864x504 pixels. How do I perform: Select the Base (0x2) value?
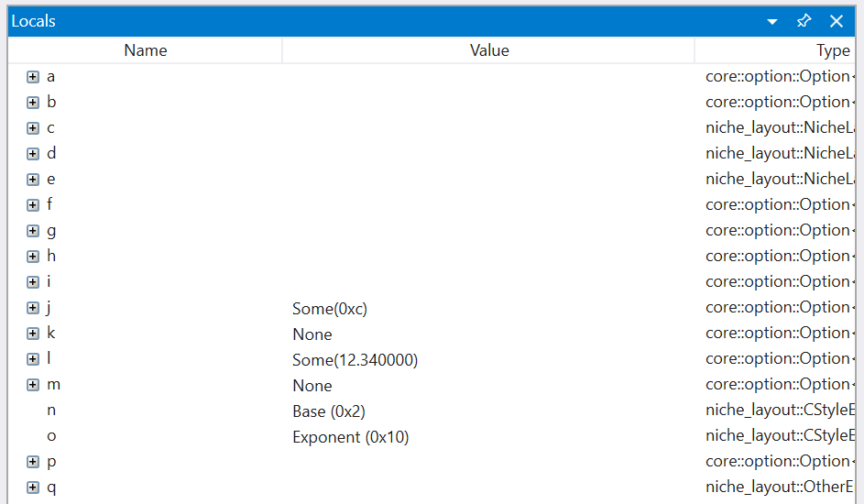pos(328,411)
